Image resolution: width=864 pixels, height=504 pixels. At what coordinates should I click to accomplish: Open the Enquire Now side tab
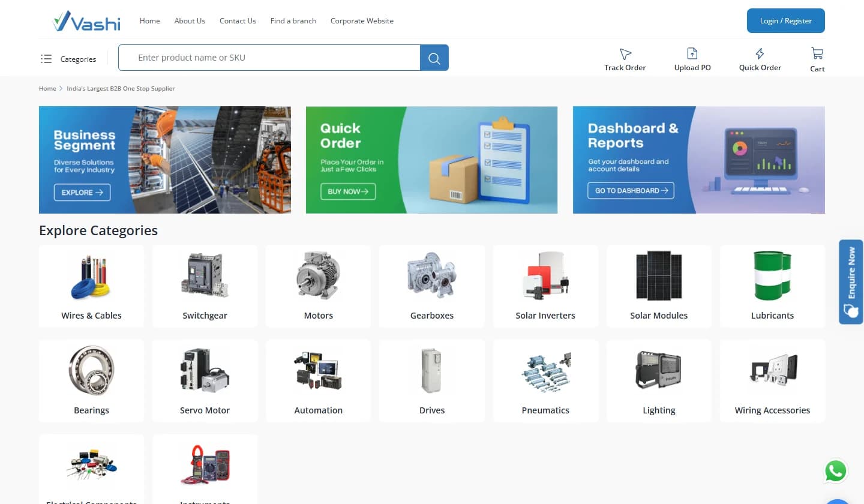(851, 282)
